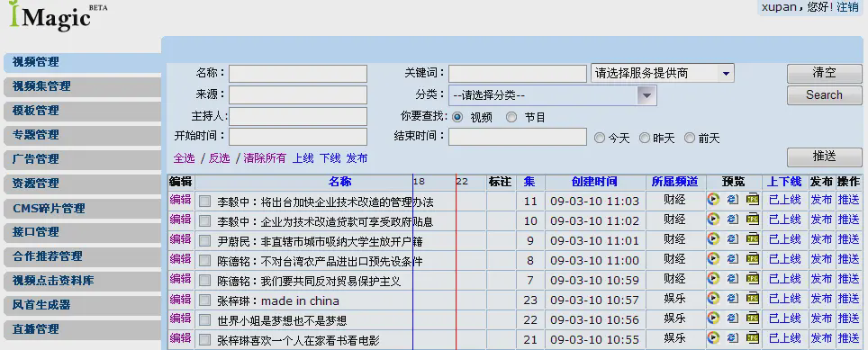
Task: Sort by 创建时间 column header
Action: coord(594,182)
